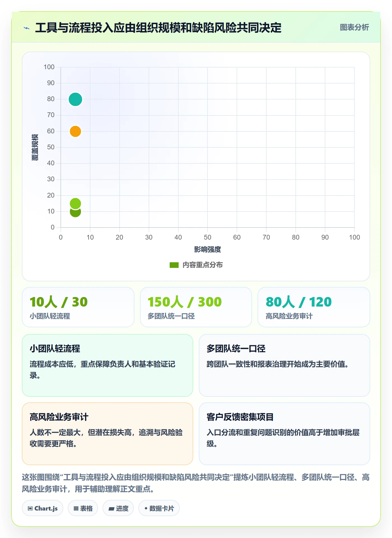Click the main title 工具与流程投入应由组织规模和缺陷风险共同决定
Image resolution: width=392 pixels, height=538 pixels.
pyautogui.click(x=158, y=28)
